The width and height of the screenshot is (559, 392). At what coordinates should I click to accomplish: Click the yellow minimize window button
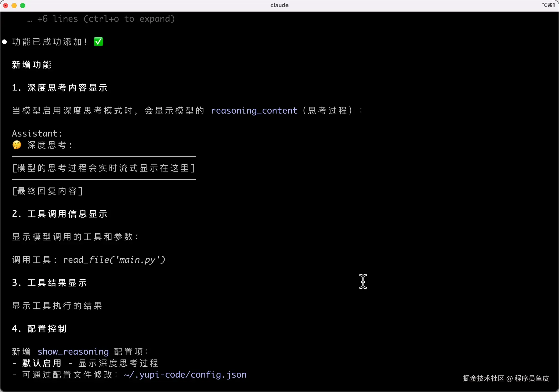(14, 5)
